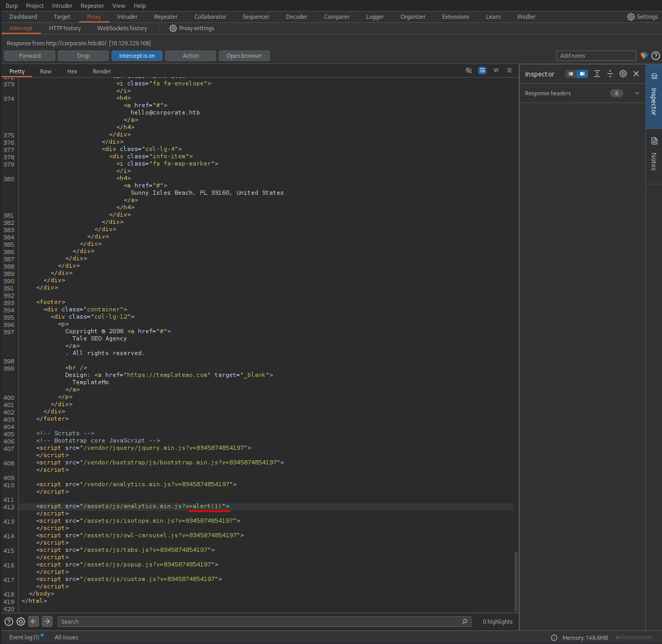Toggle show non-printable characters (\n)
This screenshot has height=644, width=662.
click(496, 70)
